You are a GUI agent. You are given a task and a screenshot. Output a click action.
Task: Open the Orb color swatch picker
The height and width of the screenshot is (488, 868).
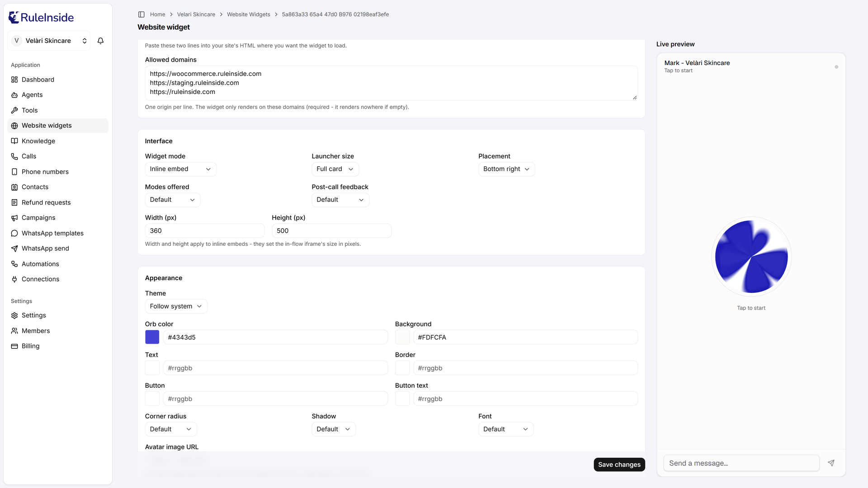point(152,337)
